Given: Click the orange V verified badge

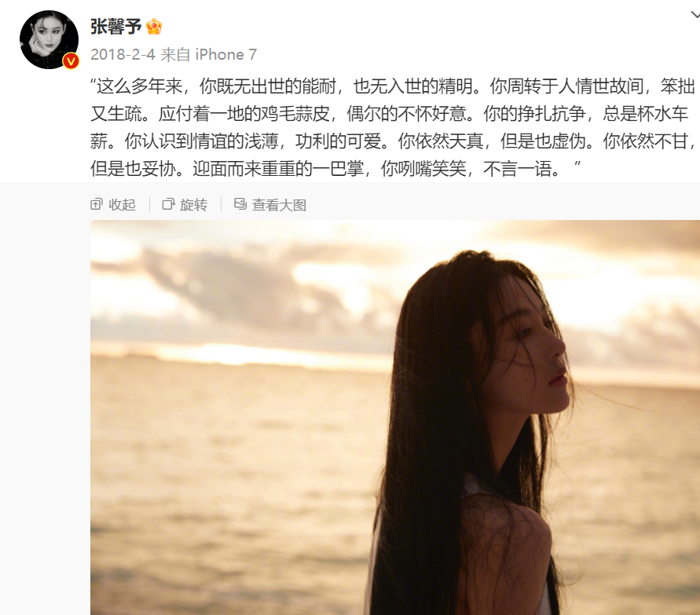Looking at the screenshot, I should click(71, 60).
